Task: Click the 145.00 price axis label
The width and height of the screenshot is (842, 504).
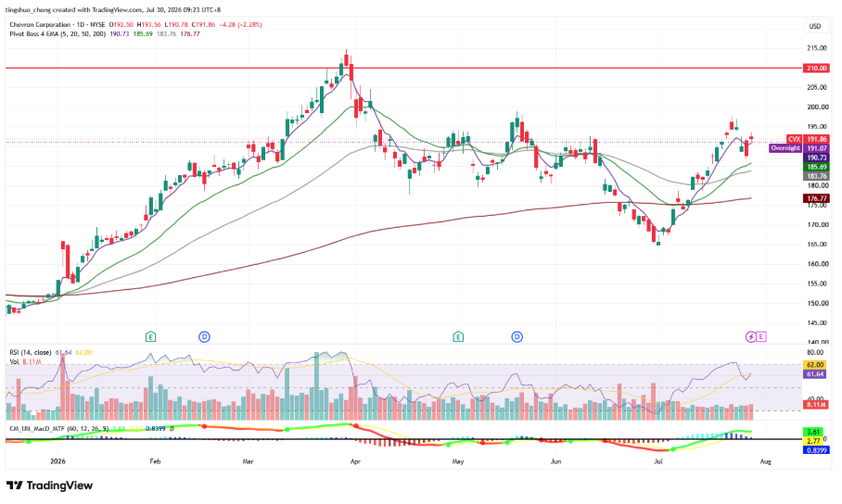Action: 817,323
